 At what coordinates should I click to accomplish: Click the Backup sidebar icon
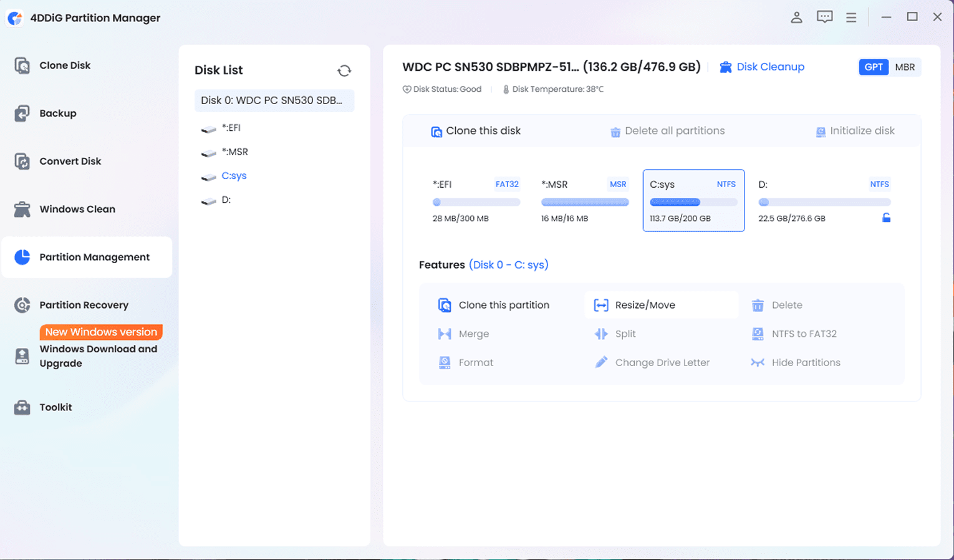pyautogui.click(x=22, y=113)
